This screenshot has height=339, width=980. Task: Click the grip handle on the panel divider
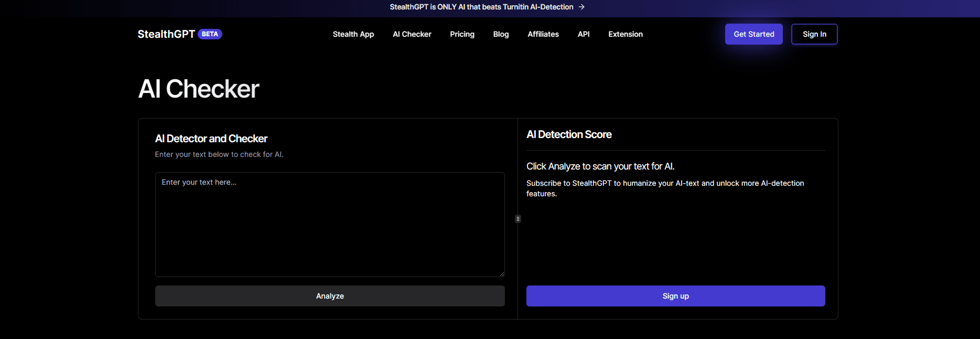[518, 219]
